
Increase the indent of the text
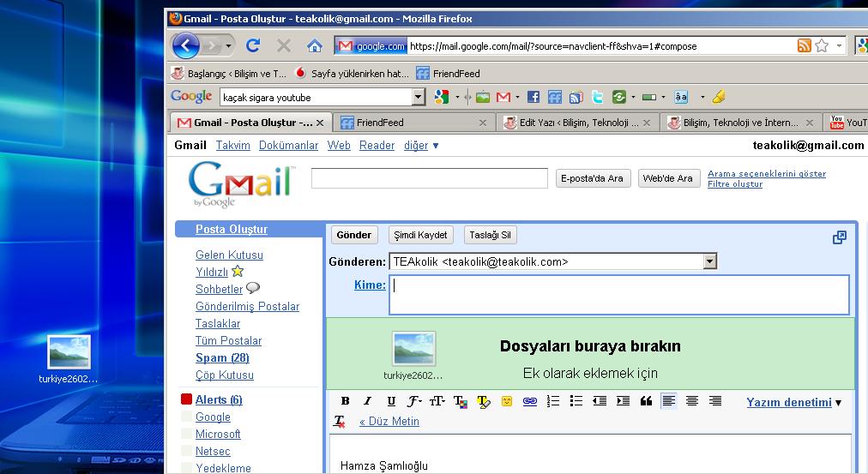(x=623, y=401)
